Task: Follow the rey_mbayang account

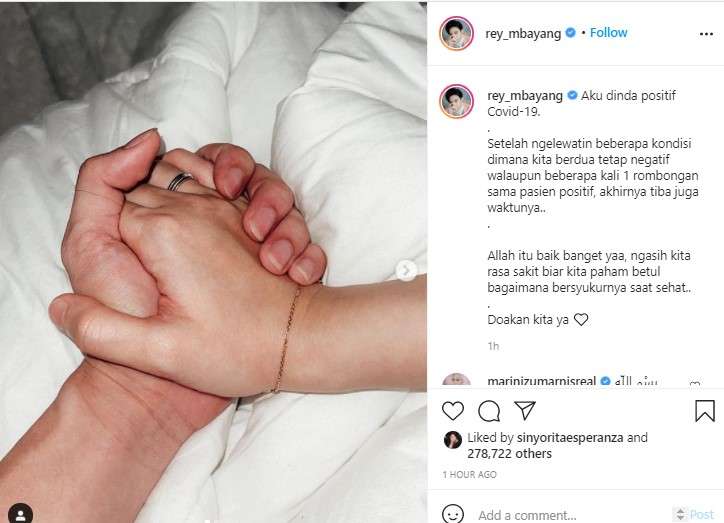Action: (x=608, y=33)
